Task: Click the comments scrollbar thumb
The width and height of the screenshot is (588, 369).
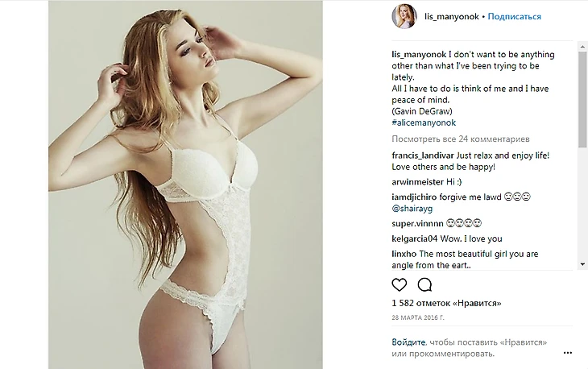Action: pyautogui.click(x=582, y=99)
